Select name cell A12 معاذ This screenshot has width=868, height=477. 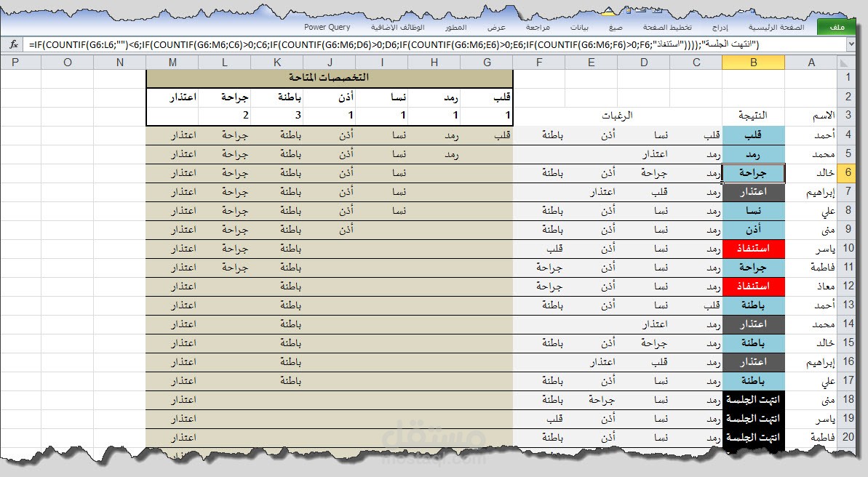point(811,286)
